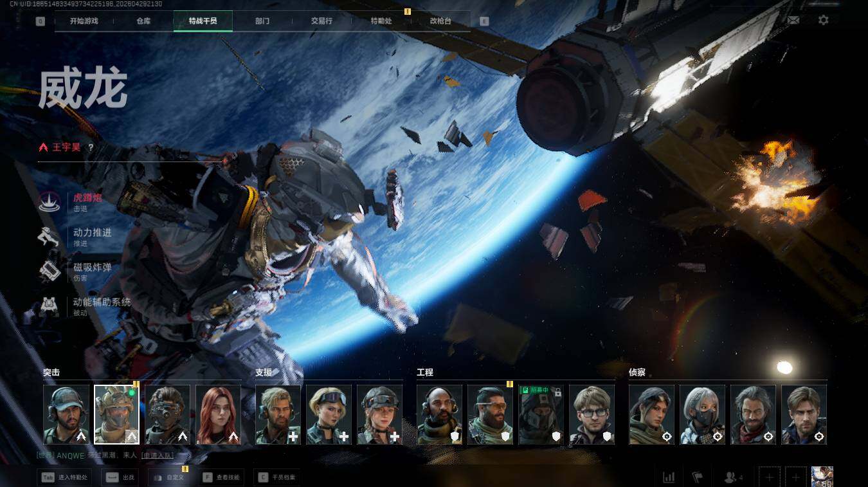The image size is (868, 487).
Task: Open the 部门 tab
Action: 262,21
